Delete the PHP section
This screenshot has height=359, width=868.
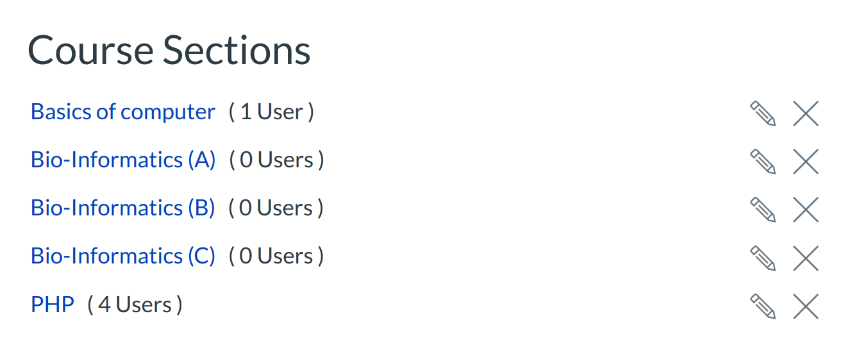[806, 306]
